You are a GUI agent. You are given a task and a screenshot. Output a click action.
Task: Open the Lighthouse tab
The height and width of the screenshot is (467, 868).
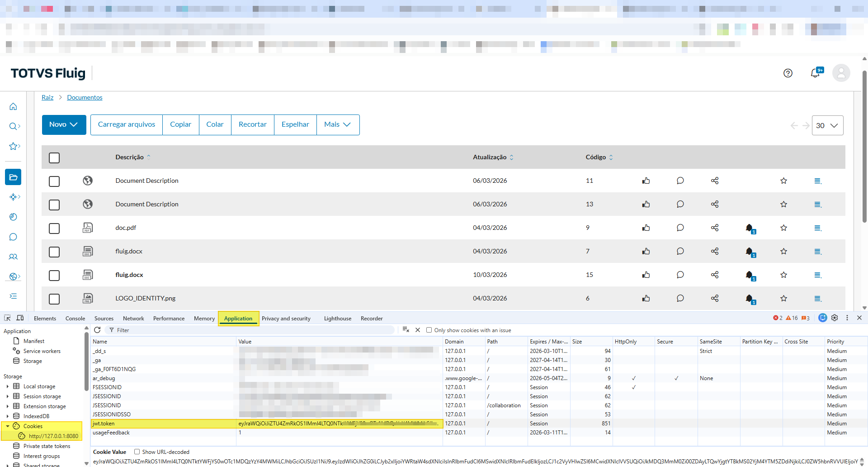338,318
